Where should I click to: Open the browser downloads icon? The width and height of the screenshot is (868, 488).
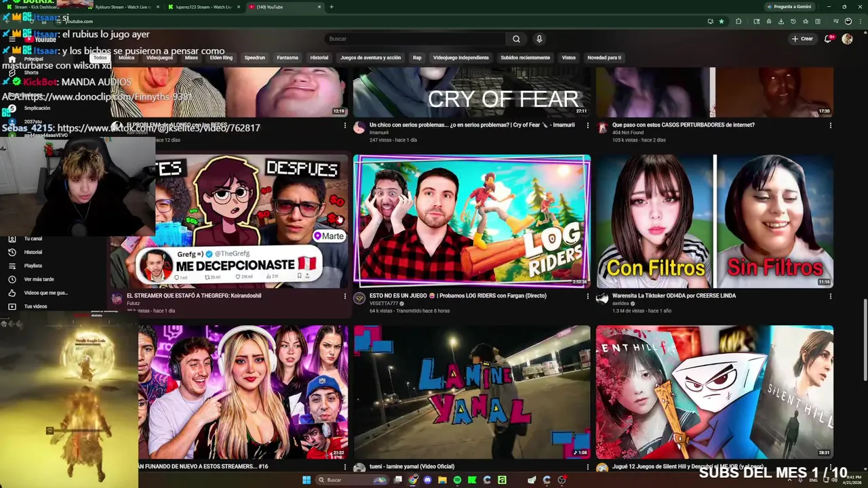[781, 21]
